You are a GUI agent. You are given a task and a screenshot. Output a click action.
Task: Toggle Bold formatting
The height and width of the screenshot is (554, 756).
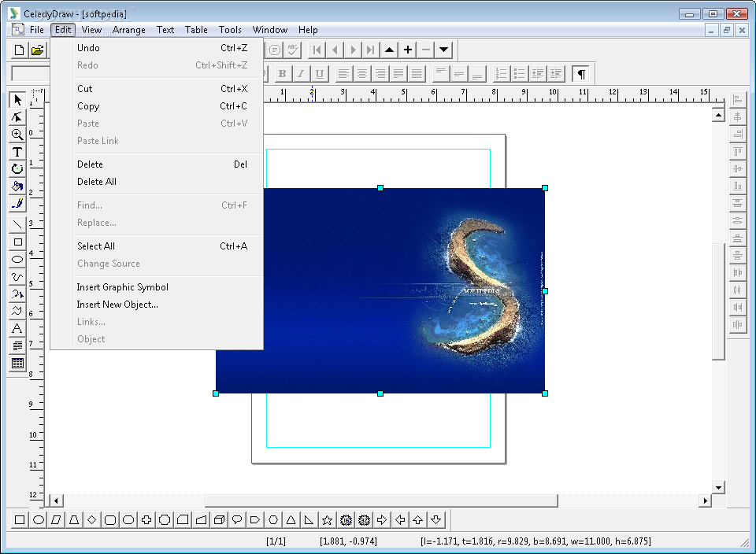coord(283,74)
